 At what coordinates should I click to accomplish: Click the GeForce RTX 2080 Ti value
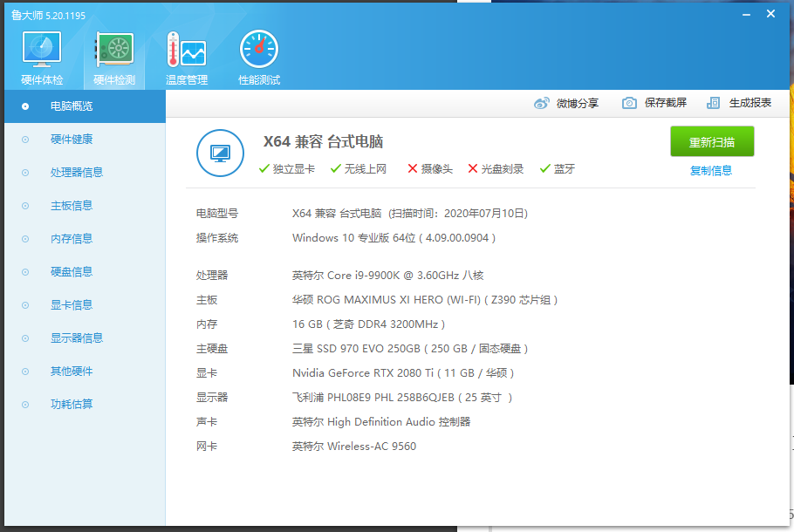coord(403,373)
